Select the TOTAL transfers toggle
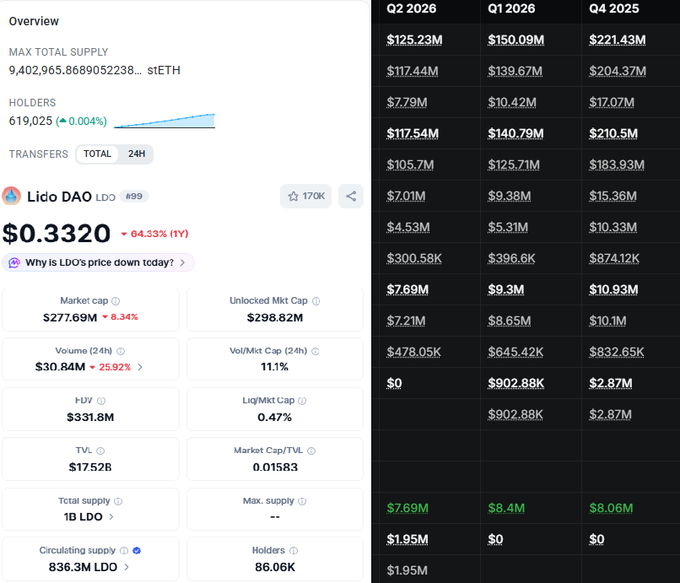Viewport: 680px width, 583px height. click(x=97, y=154)
